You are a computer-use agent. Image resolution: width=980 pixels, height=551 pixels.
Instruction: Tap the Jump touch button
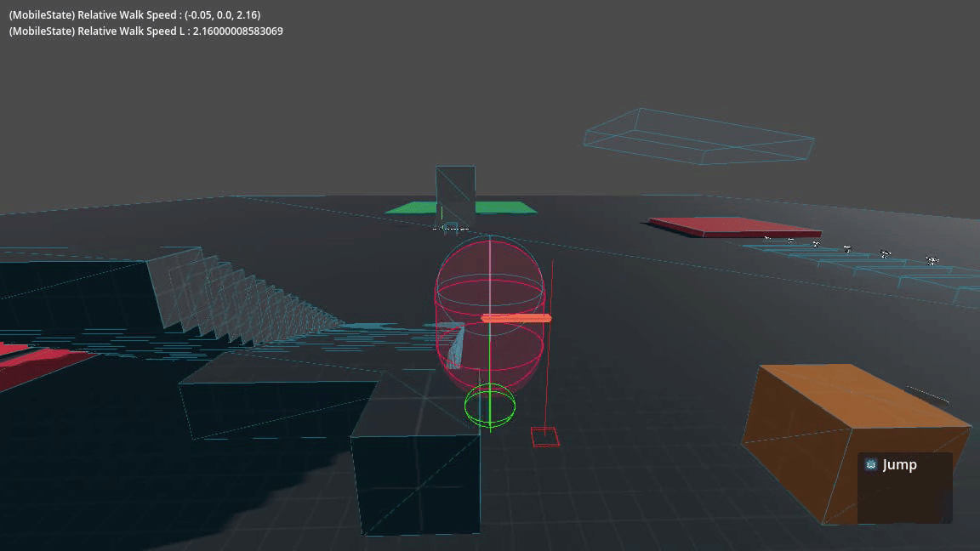904,487
